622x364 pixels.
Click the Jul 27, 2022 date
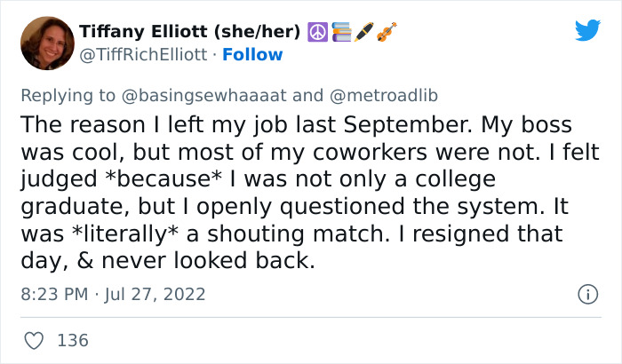click(x=155, y=293)
